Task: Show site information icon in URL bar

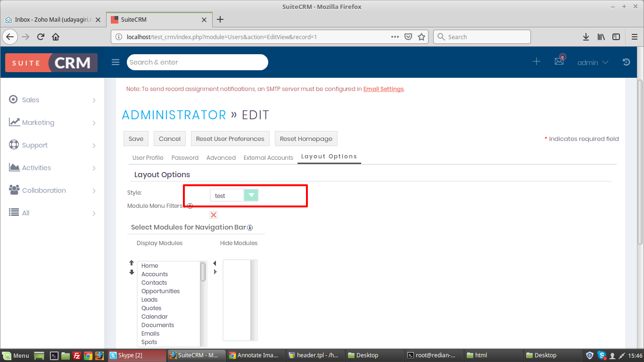Action: pos(119,37)
